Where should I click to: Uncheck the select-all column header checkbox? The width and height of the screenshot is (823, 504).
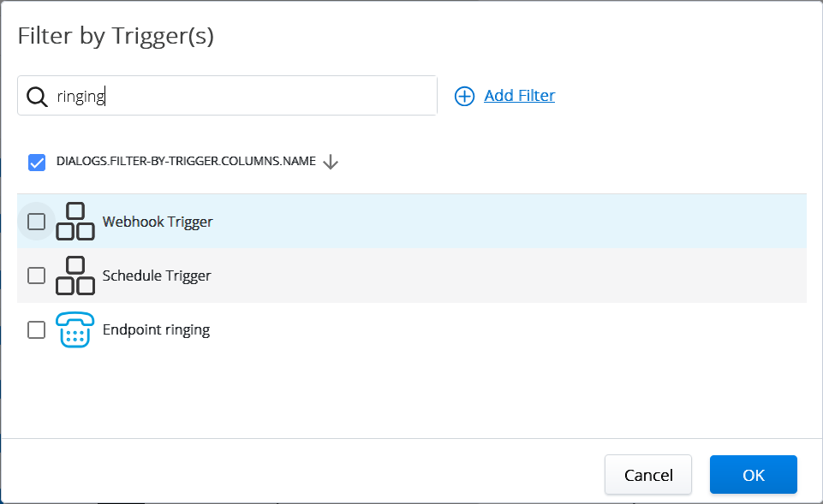tap(36, 162)
